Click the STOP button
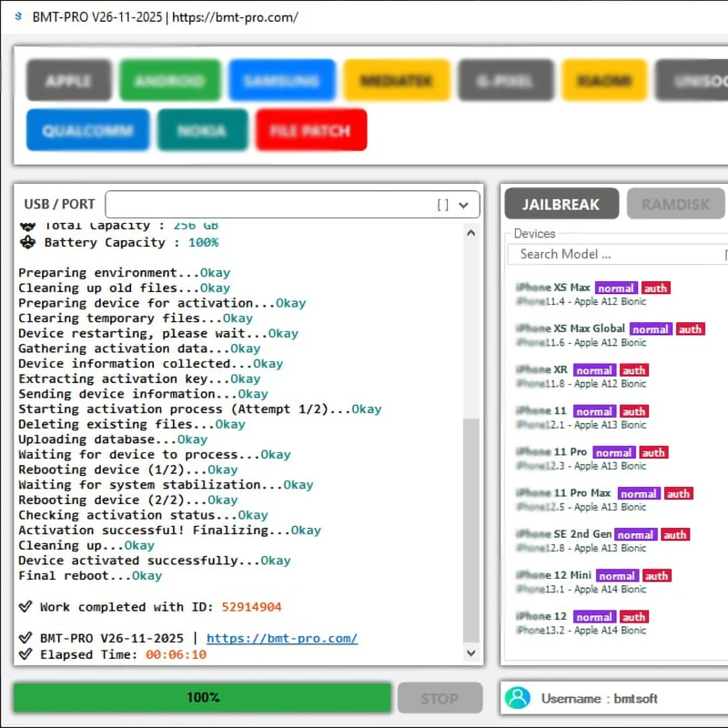This screenshot has height=728, width=728. click(x=440, y=698)
